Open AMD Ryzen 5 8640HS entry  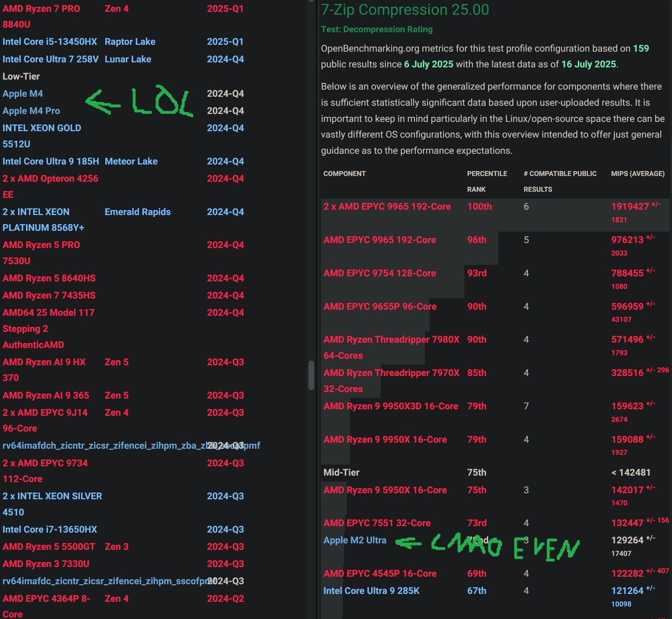click(49, 278)
